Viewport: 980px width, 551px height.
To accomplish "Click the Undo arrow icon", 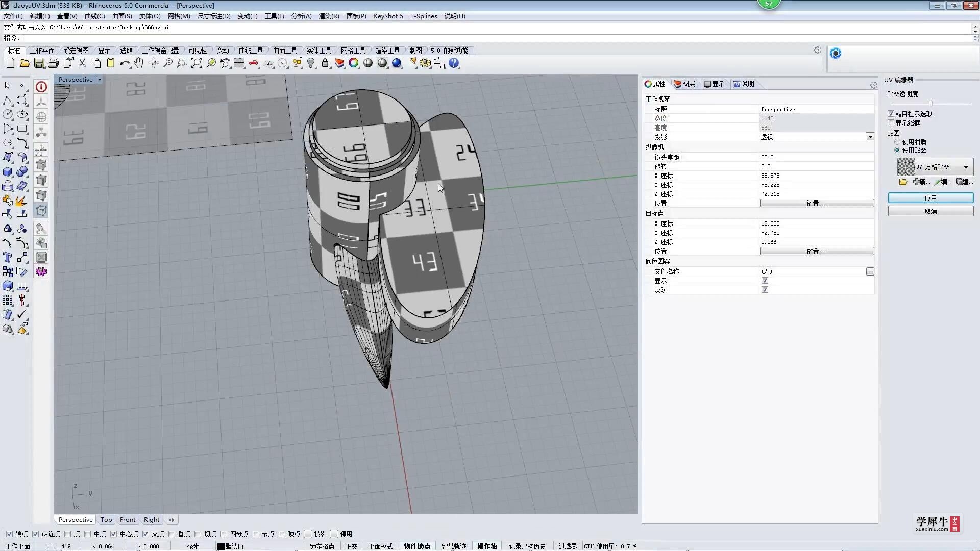I will (x=125, y=63).
